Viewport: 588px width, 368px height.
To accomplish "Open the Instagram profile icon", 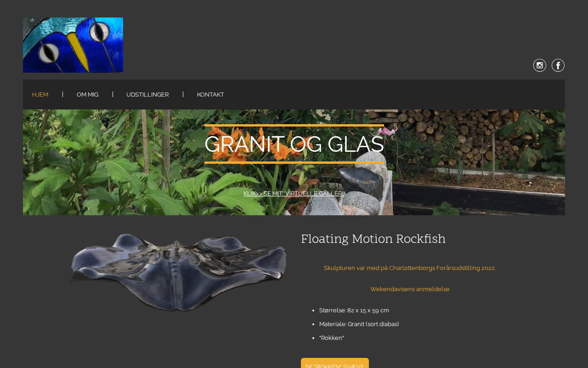I will coord(540,65).
